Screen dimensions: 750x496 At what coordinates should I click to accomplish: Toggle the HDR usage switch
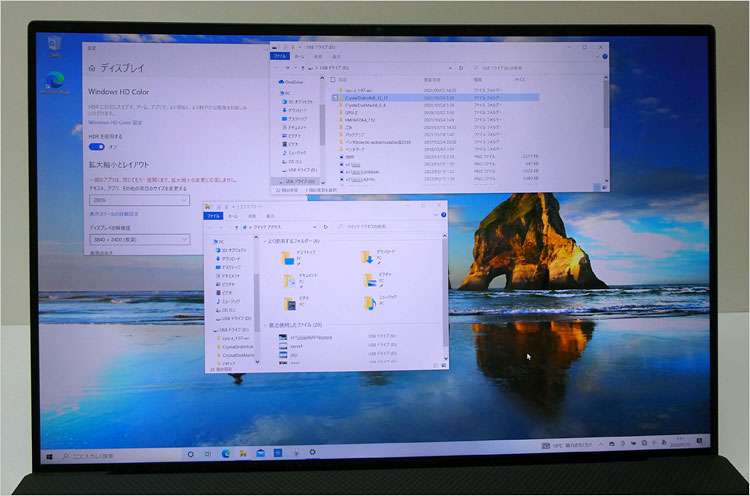pos(97,146)
